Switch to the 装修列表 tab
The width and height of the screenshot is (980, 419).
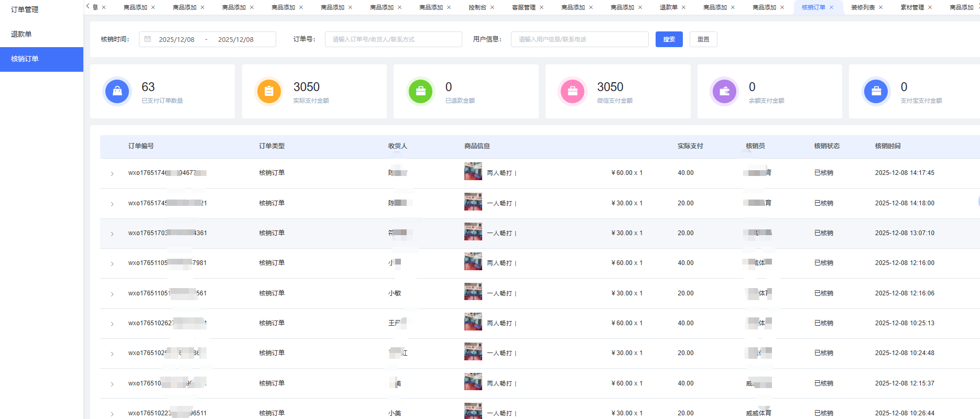(863, 7)
